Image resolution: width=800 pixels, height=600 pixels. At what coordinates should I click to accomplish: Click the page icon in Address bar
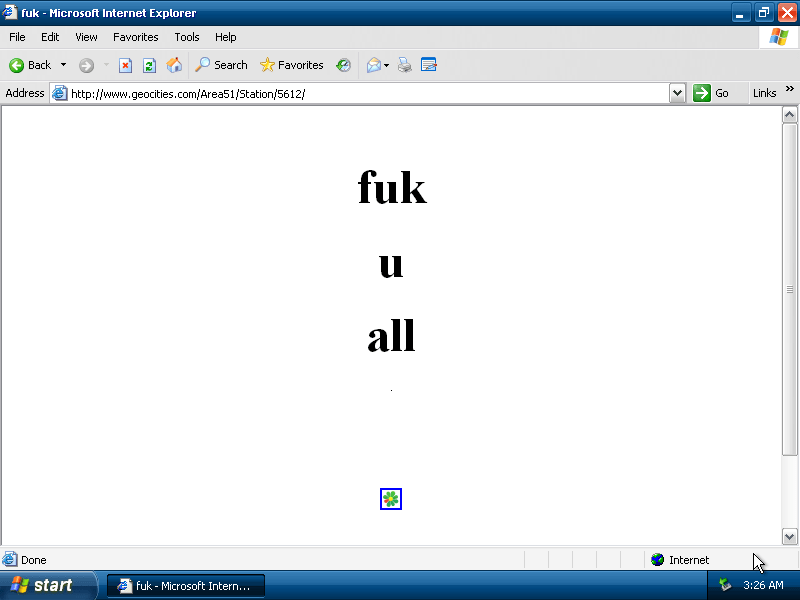pyautogui.click(x=60, y=93)
